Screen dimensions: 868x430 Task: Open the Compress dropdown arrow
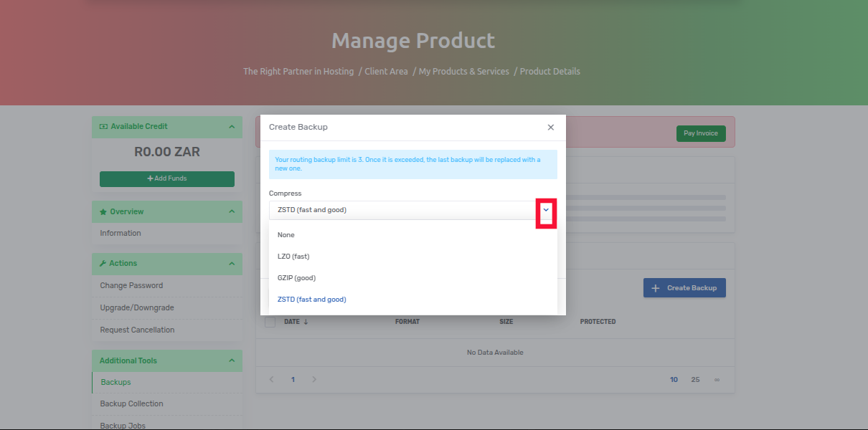[x=547, y=210]
